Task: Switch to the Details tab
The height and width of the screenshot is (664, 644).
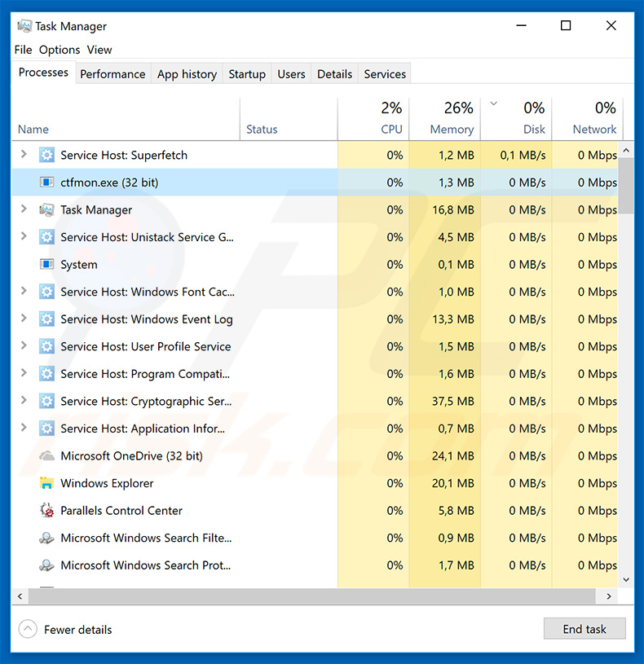Action: [335, 74]
